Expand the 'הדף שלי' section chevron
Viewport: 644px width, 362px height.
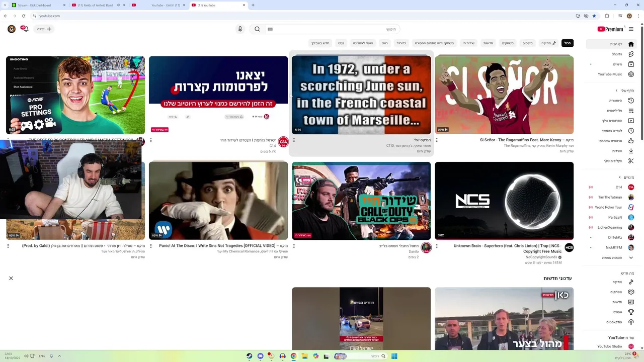pos(616,90)
